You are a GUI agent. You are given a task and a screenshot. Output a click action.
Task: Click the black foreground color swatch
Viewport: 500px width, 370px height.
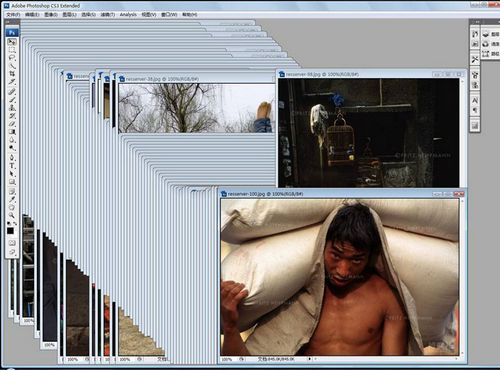click(10, 230)
